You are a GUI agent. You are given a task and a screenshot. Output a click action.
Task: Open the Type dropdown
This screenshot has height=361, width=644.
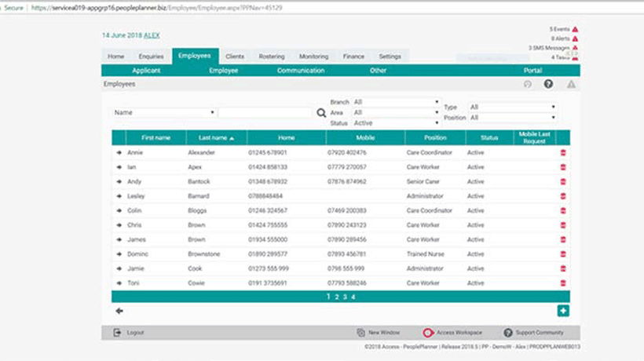513,107
